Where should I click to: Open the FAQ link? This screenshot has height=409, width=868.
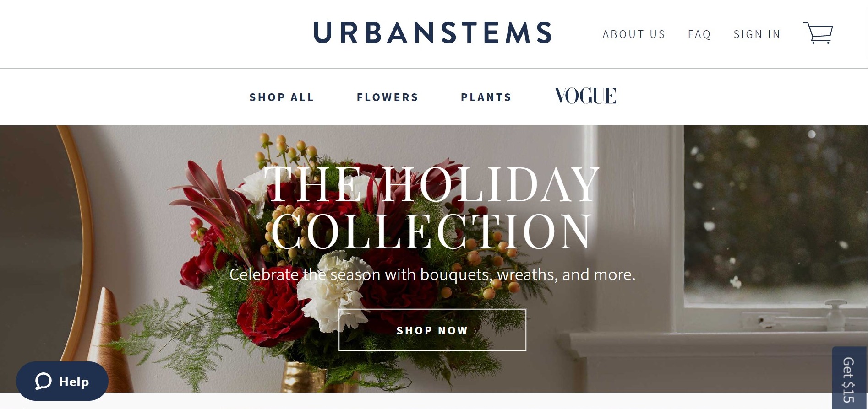tap(699, 34)
